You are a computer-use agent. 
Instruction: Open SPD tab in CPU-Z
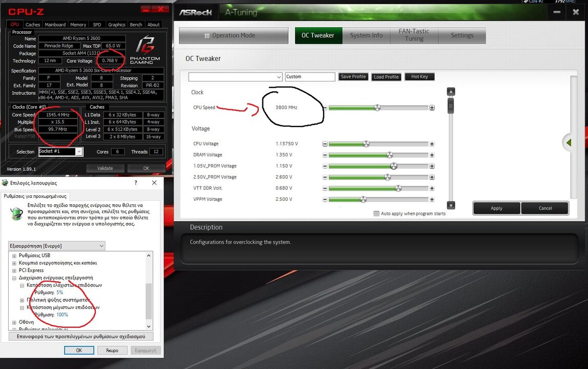97,25
